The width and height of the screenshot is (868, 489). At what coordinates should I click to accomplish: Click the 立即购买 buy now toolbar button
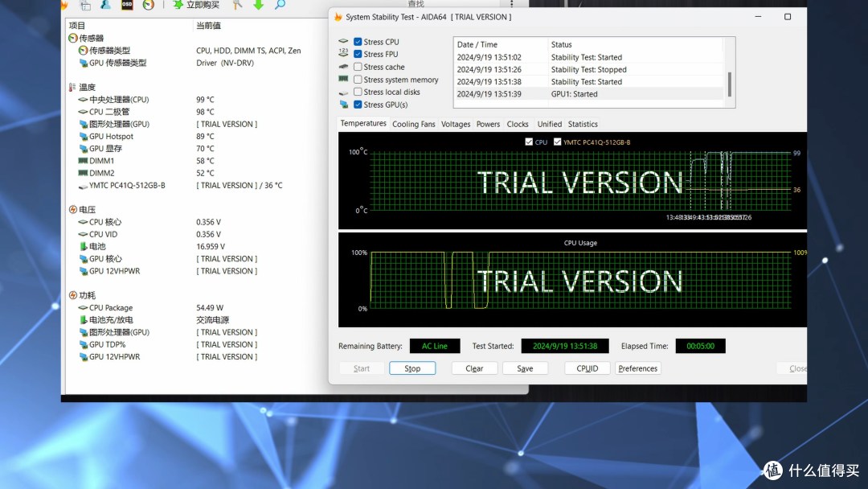point(196,5)
